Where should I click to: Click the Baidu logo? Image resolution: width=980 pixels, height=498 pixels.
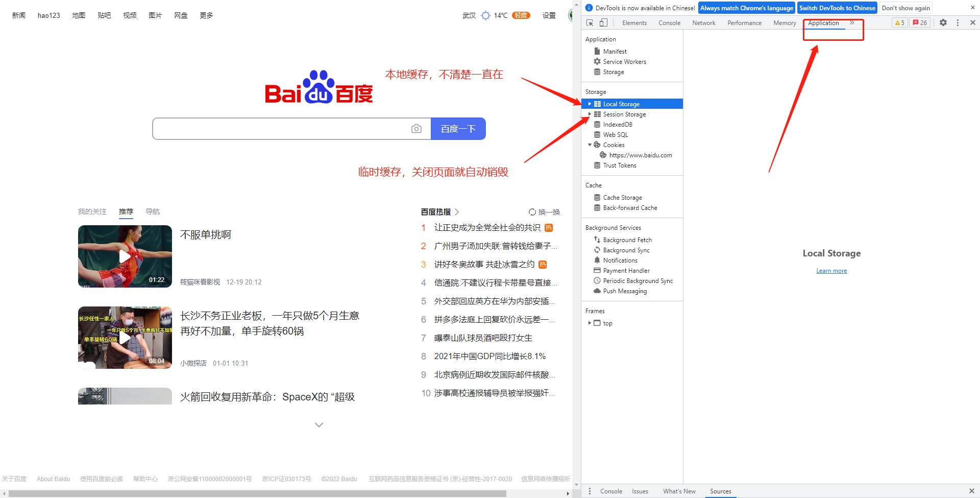319,87
